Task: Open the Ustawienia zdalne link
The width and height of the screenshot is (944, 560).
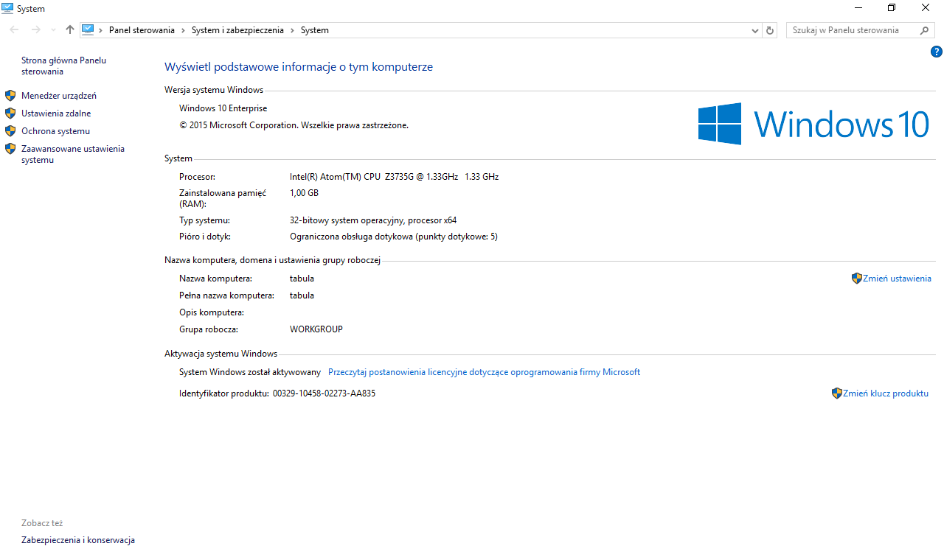Action: click(56, 113)
